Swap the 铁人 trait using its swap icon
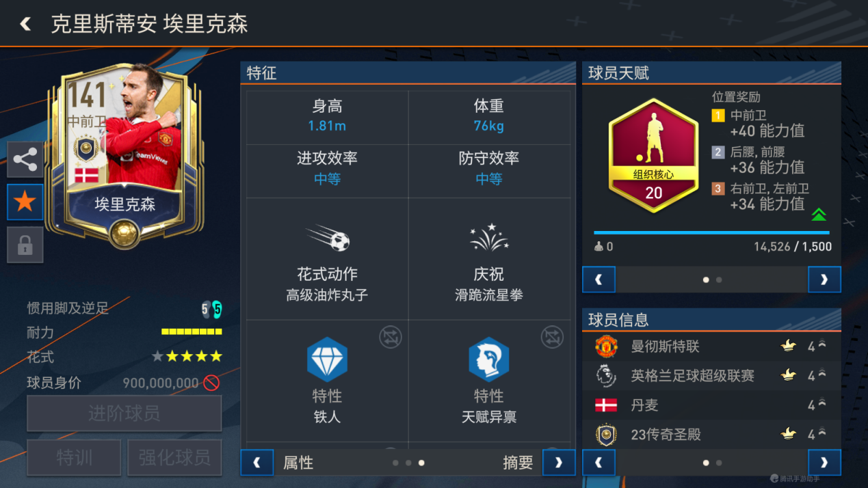 pyautogui.click(x=391, y=337)
